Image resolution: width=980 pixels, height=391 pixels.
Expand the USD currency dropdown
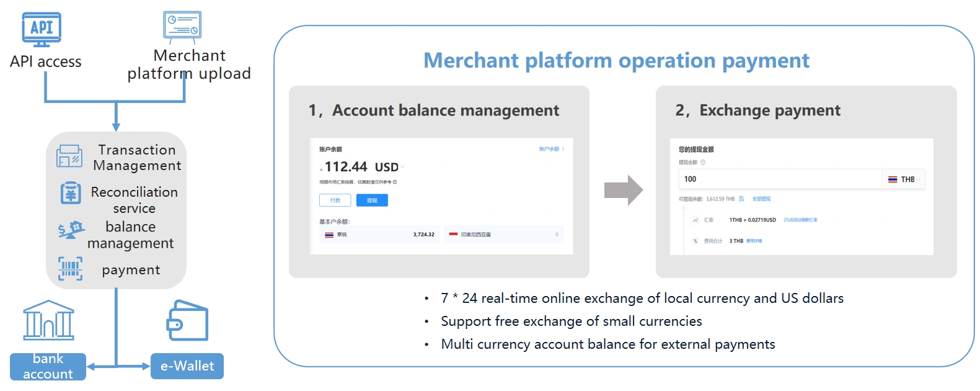tap(402, 167)
